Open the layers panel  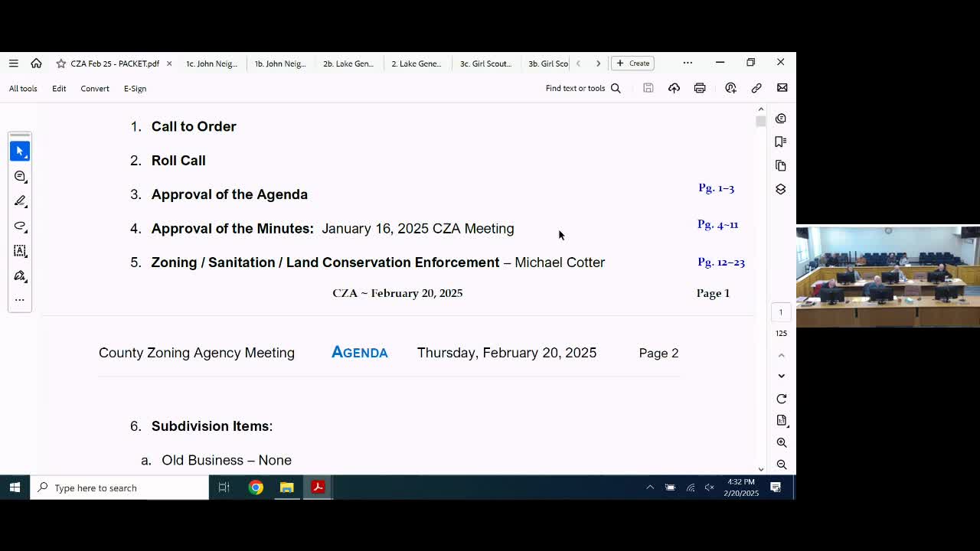pyautogui.click(x=780, y=189)
